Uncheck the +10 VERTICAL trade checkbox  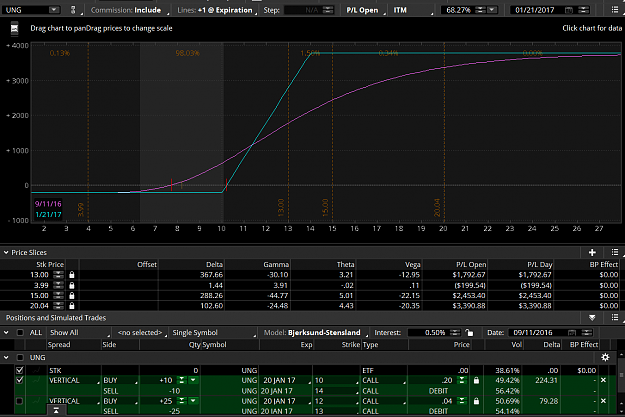(x=19, y=380)
